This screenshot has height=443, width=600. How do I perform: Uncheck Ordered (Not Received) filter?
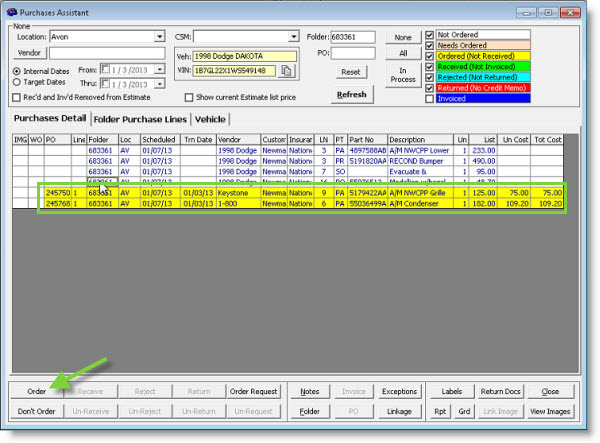tap(429, 56)
